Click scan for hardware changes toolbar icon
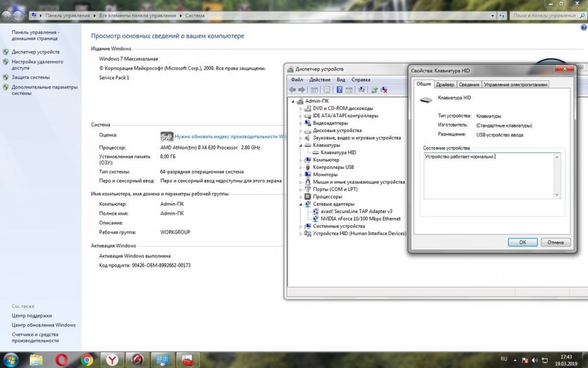This screenshot has width=588, height=368. [362, 90]
